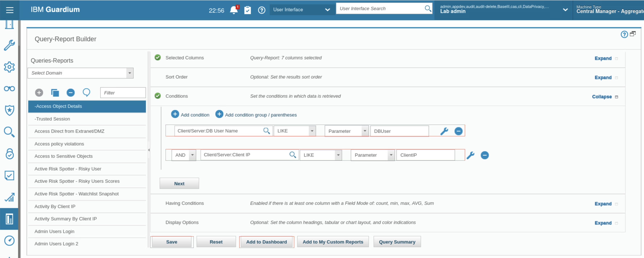Image resolution: width=644 pixels, height=258 pixels.
Task: Click the Save button
Action: pyautogui.click(x=172, y=242)
